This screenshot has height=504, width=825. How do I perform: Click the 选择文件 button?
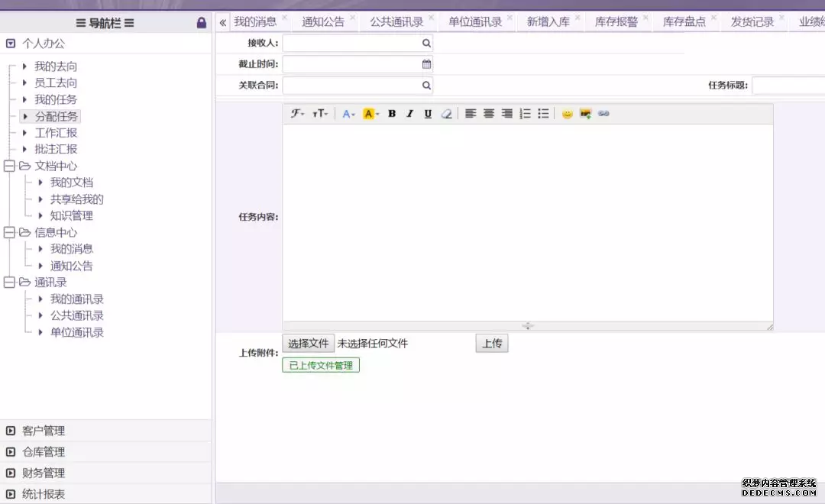[x=309, y=344]
